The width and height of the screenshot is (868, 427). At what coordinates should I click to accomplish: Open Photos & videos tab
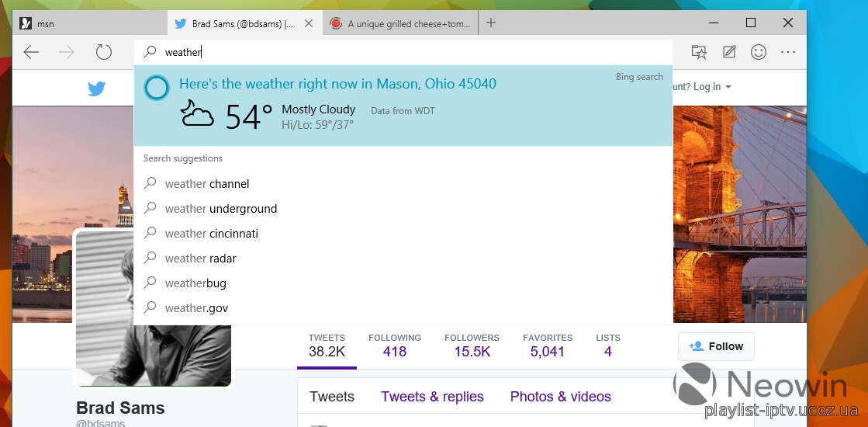coord(561,397)
